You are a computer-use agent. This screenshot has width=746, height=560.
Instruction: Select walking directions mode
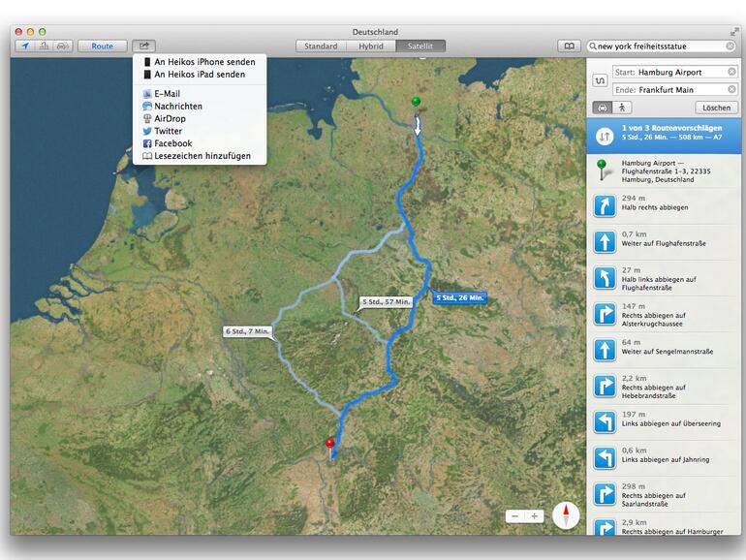[x=622, y=108]
